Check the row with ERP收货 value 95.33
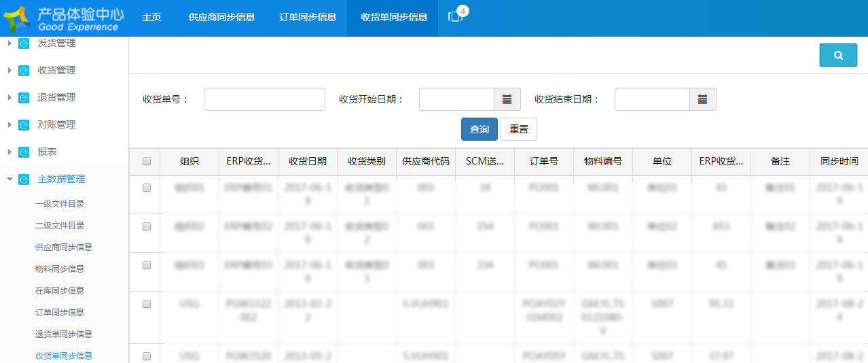 147,305
